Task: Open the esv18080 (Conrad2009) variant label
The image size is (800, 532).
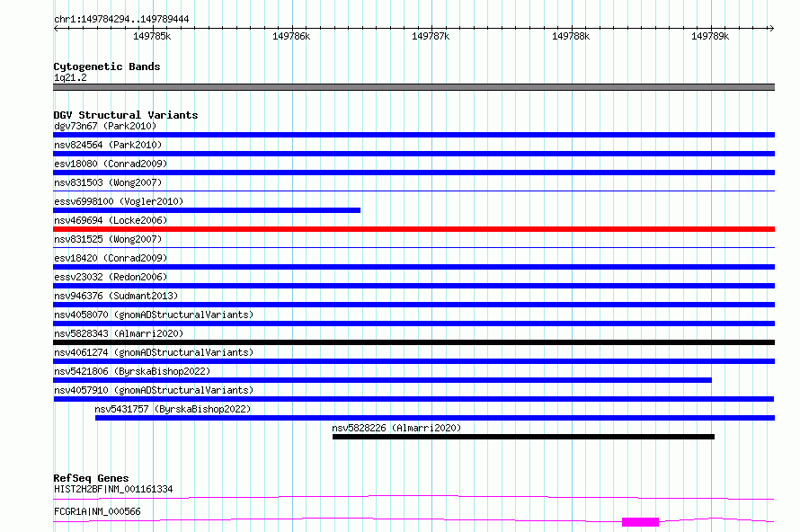Action: 111,164
